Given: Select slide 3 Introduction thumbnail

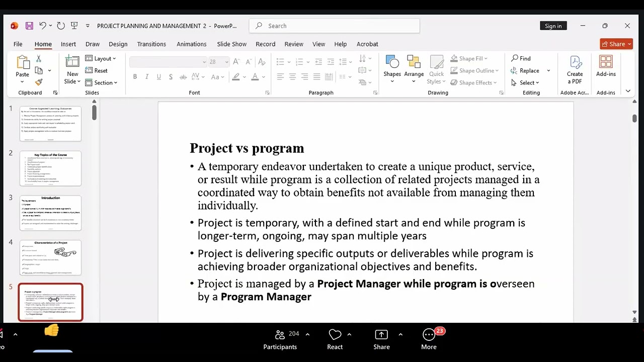Looking at the screenshot, I should coord(50,213).
